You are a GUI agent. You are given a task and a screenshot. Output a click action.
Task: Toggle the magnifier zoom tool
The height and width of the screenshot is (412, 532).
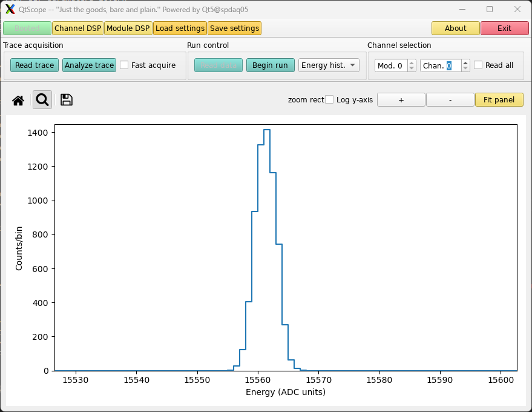pos(42,100)
